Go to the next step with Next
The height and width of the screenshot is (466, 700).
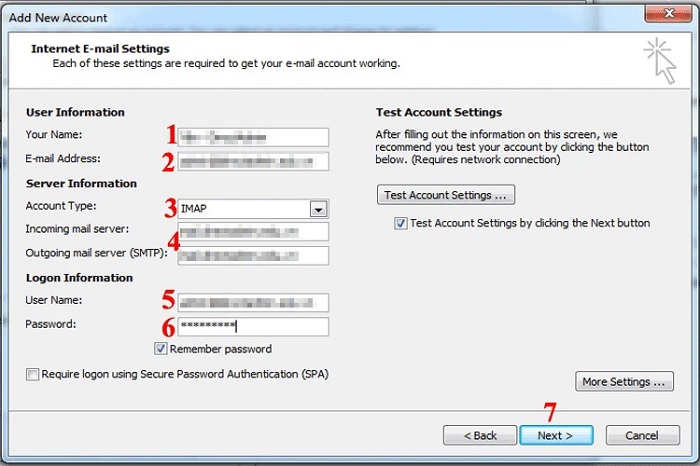pos(556,435)
